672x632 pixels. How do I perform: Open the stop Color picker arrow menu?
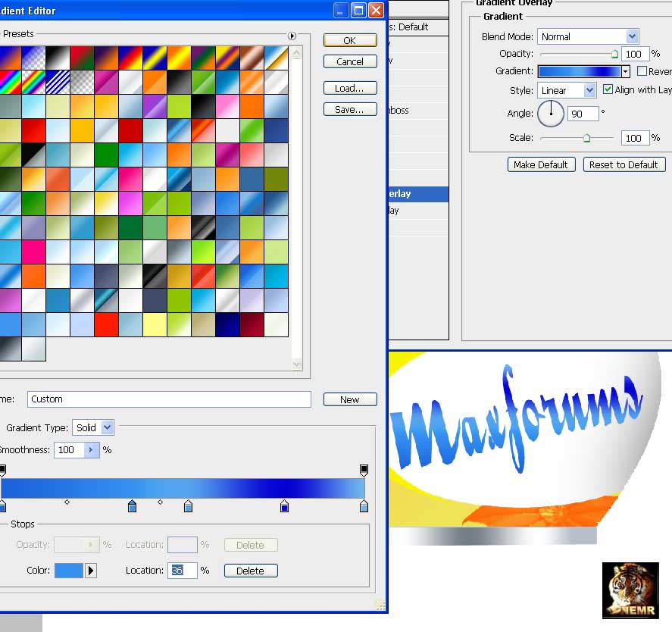click(91, 571)
